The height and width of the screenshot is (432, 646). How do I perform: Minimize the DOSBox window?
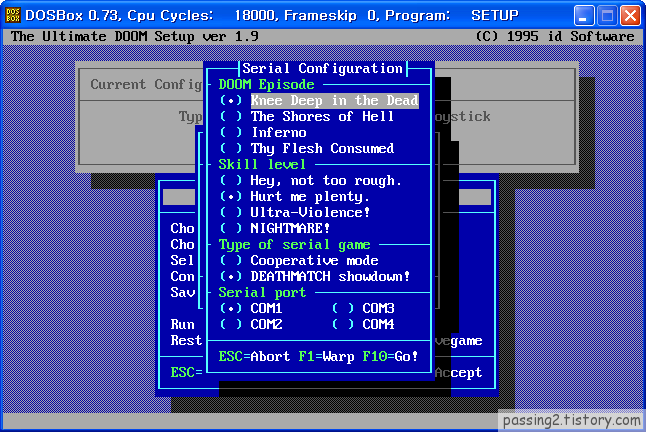[584, 16]
